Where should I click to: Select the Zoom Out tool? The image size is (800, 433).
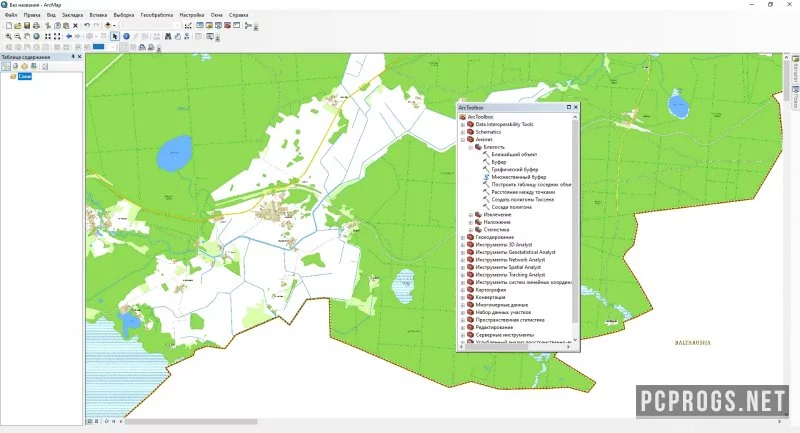17,36
